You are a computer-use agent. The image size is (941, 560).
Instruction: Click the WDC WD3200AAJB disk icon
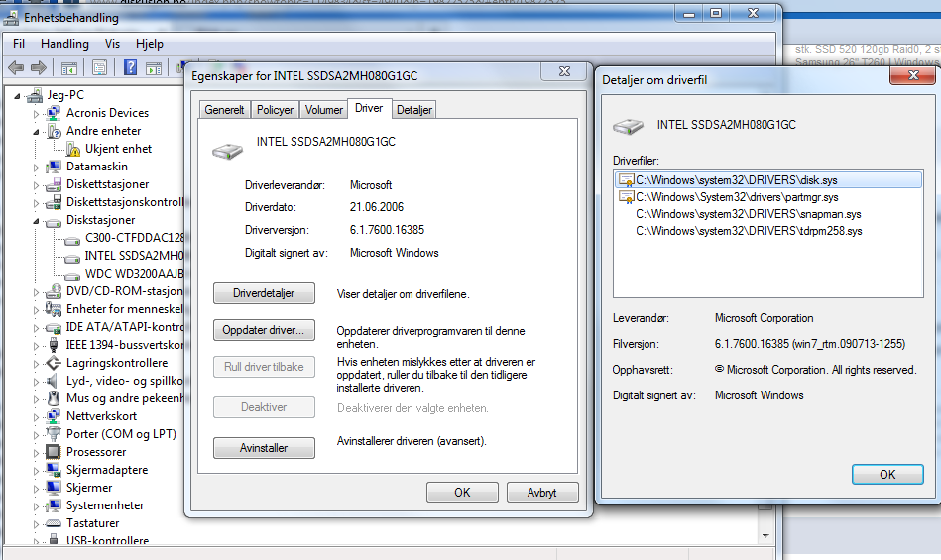[x=72, y=276]
